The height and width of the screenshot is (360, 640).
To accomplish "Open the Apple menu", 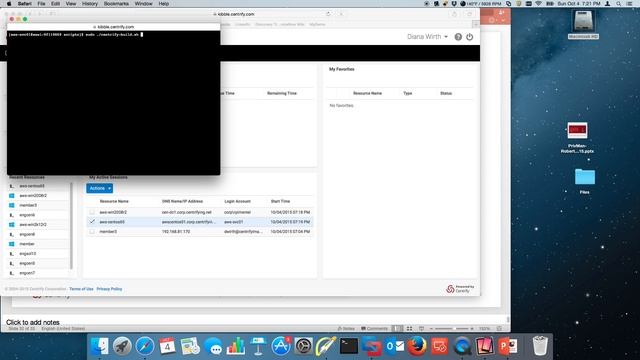I will (9, 4).
